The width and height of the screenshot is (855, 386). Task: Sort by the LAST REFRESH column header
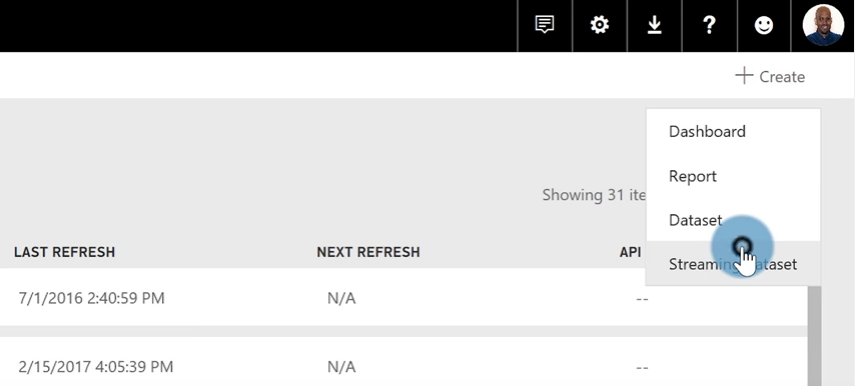[x=64, y=252]
